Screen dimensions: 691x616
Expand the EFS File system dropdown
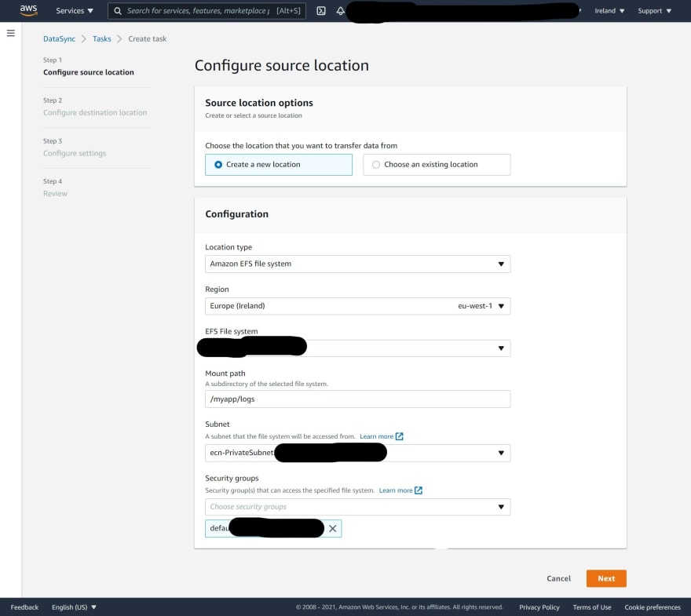click(x=357, y=348)
